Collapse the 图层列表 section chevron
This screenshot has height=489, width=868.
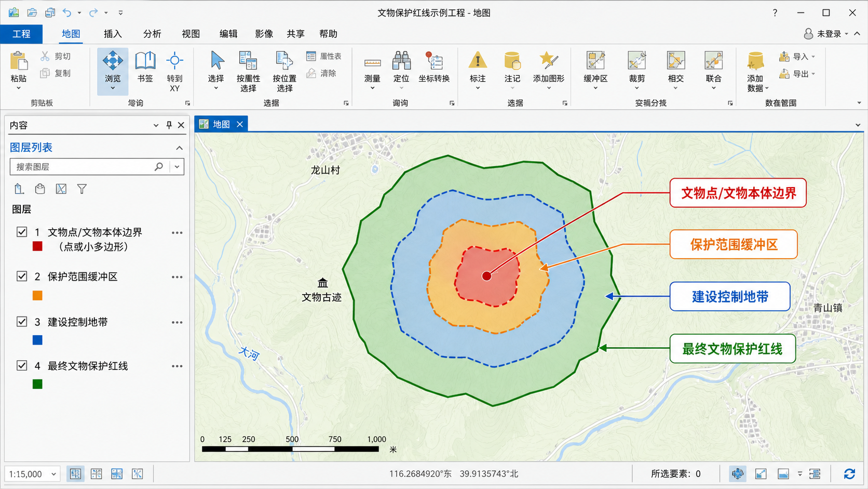pos(179,148)
